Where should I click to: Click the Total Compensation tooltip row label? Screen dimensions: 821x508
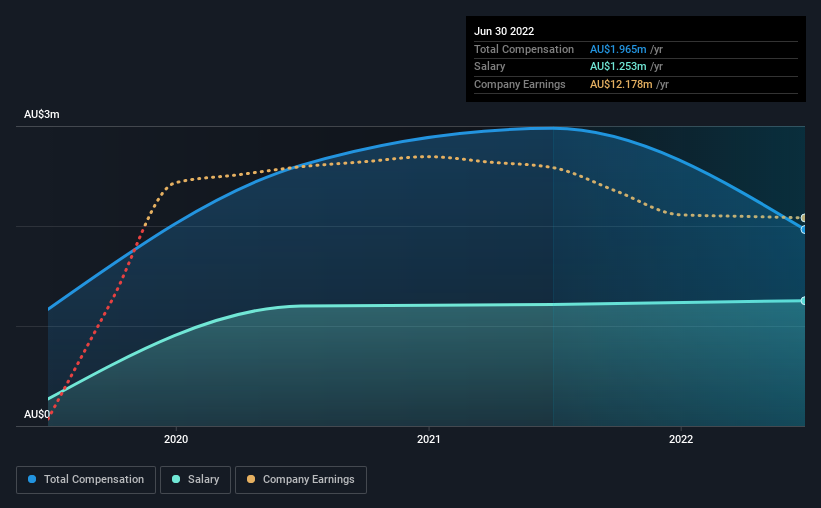pyautogui.click(x=524, y=49)
